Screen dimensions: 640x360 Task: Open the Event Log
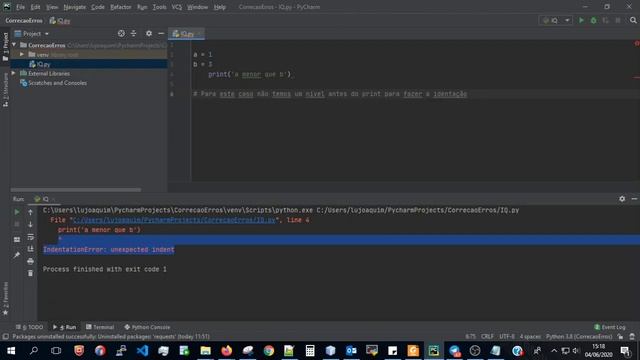tap(610, 327)
